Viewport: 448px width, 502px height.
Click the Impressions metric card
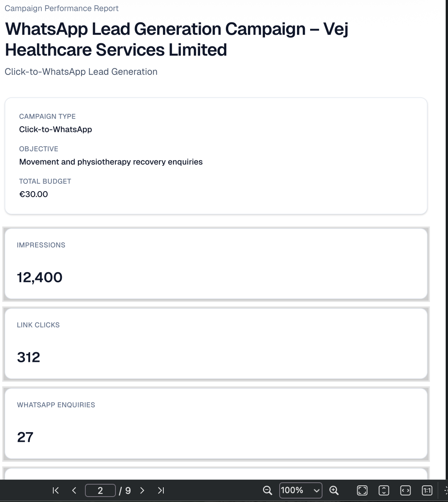tap(216, 264)
